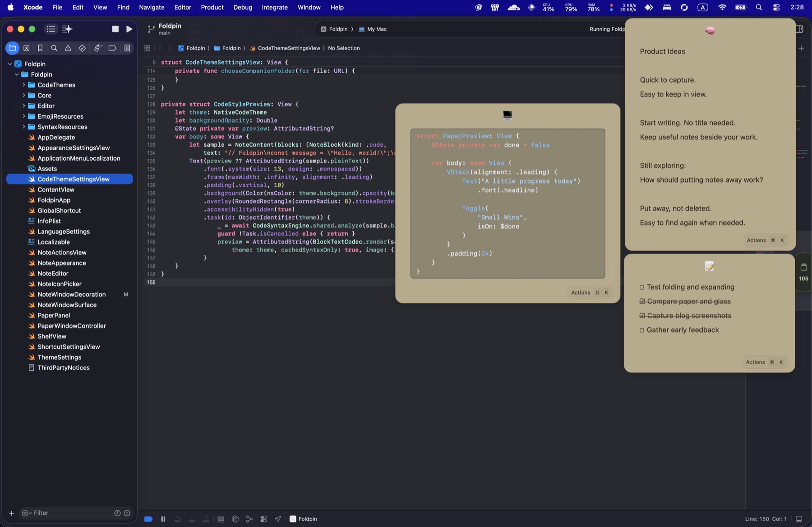This screenshot has height=527, width=812.
Task: Open the Navigate menu
Action: pyautogui.click(x=152, y=7)
